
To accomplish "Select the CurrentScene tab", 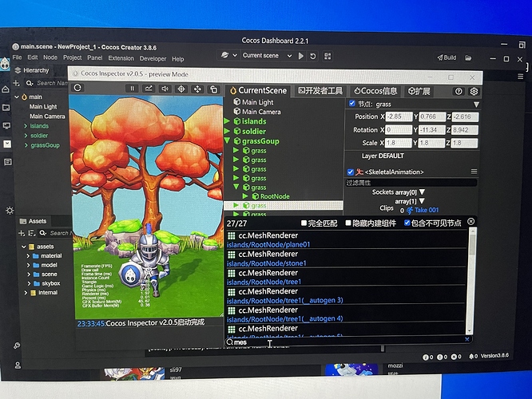I will point(258,90).
